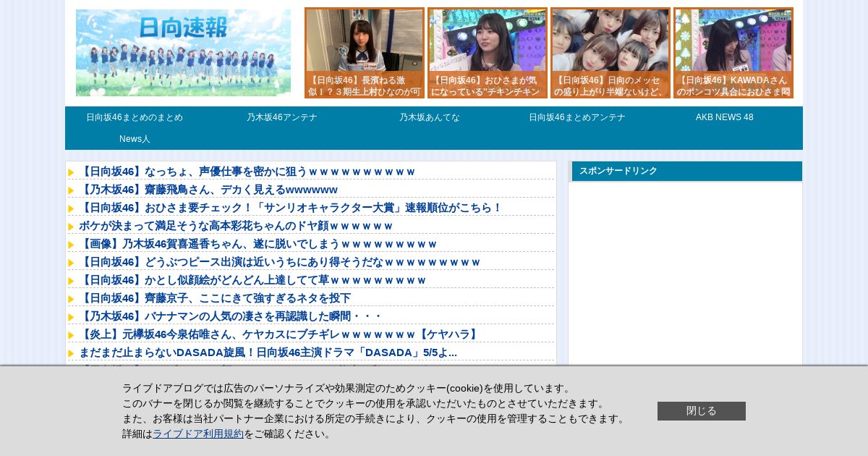Open 高本彩花ちゃんのドヤ顔 article
This screenshot has width=868, height=456.
236,226
